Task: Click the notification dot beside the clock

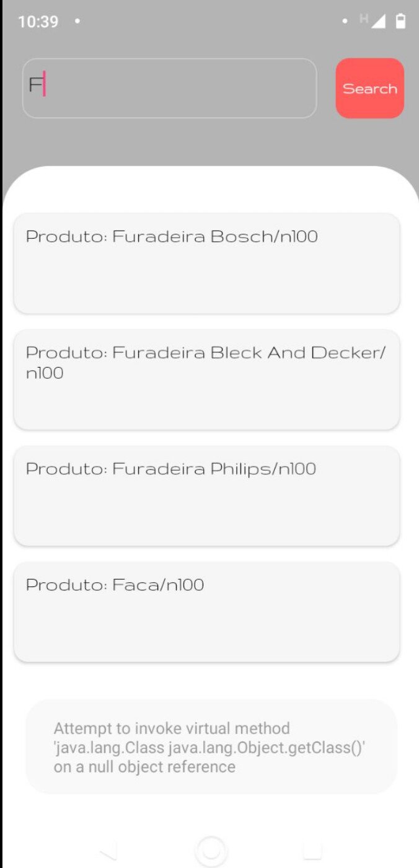Action: click(x=77, y=21)
